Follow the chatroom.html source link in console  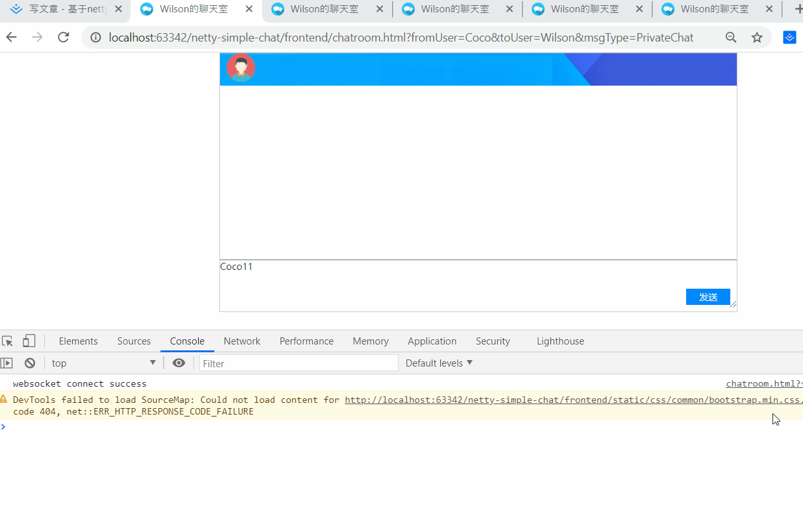click(764, 383)
